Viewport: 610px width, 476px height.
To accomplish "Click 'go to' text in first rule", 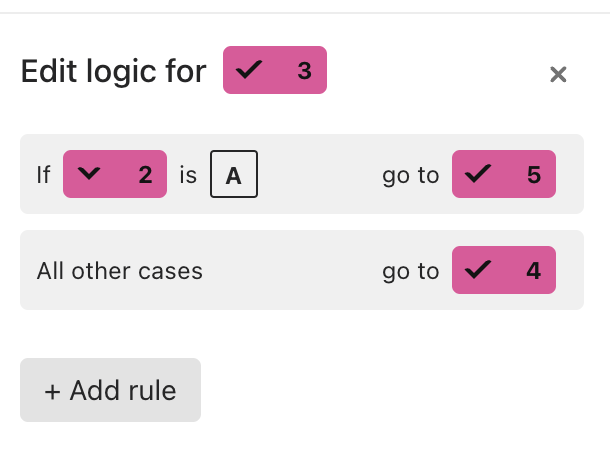I will point(411,175).
